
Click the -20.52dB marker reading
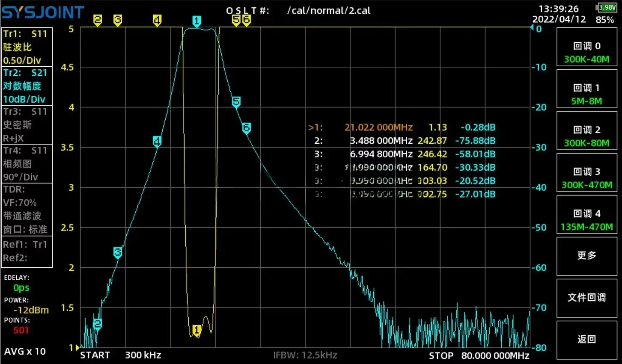[475, 181]
